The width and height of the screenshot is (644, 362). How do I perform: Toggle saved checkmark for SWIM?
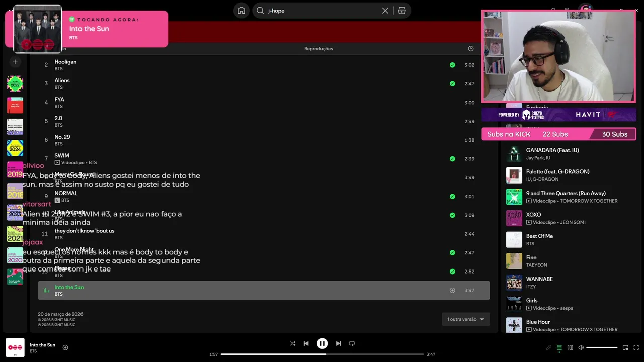pos(452,159)
